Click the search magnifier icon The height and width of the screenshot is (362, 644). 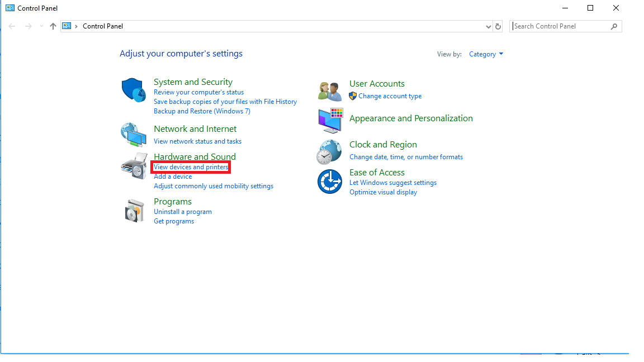[x=614, y=26]
